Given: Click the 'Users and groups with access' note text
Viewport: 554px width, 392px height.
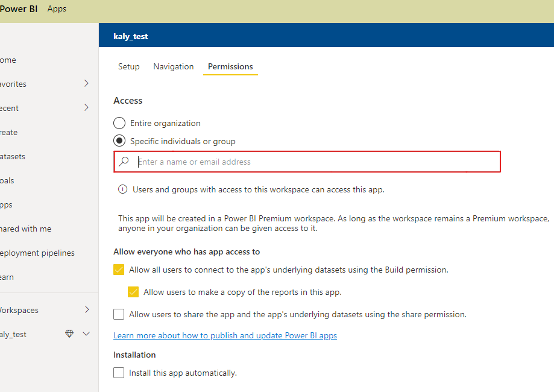Looking at the screenshot, I should click(x=258, y=190).
